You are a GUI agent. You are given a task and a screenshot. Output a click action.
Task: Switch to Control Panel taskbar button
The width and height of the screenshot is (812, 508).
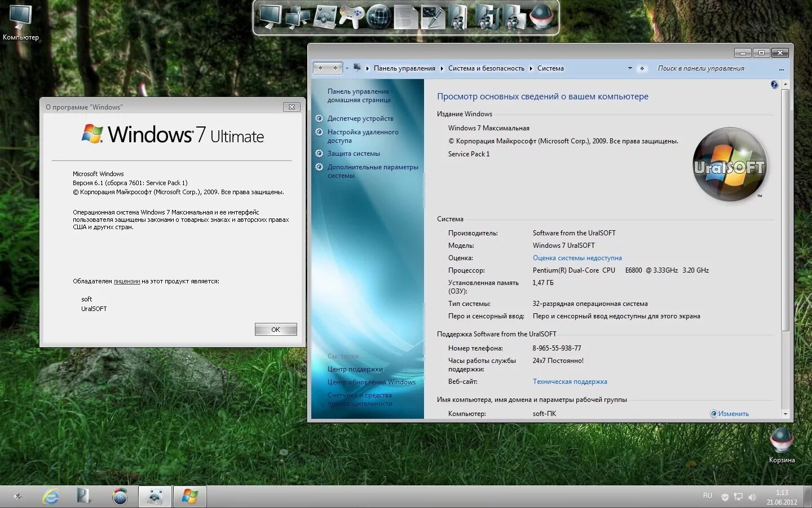click(155, 497)
